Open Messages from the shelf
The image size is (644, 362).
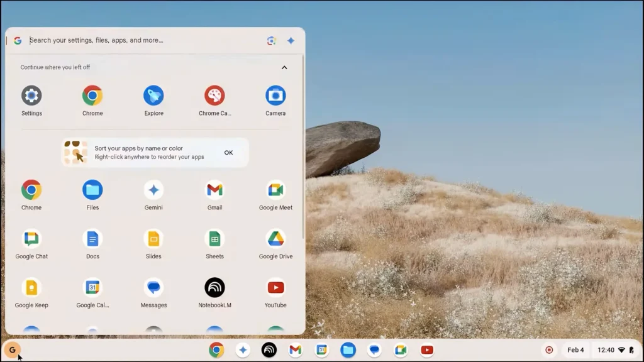[x=374, y=350]
